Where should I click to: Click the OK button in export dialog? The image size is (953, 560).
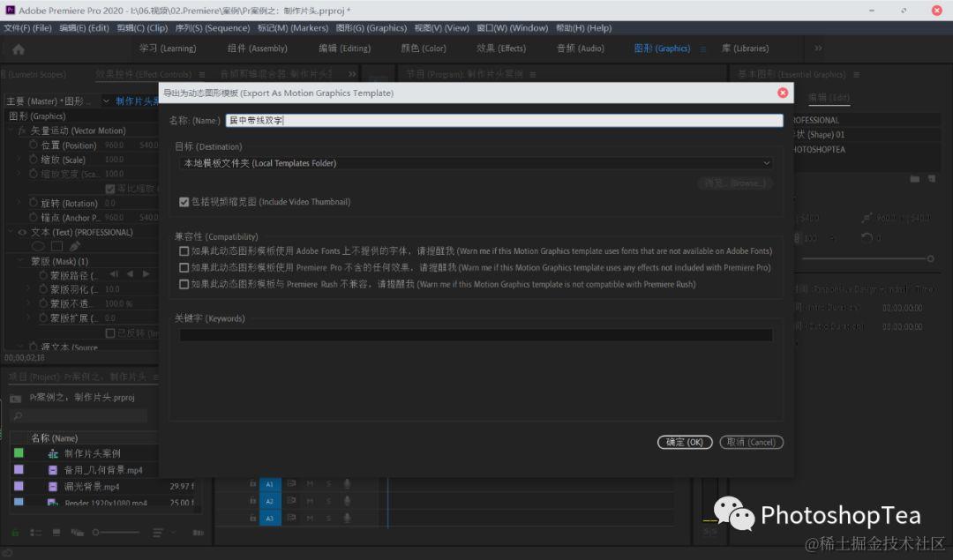pyautogui.click(x=685, y=442)
